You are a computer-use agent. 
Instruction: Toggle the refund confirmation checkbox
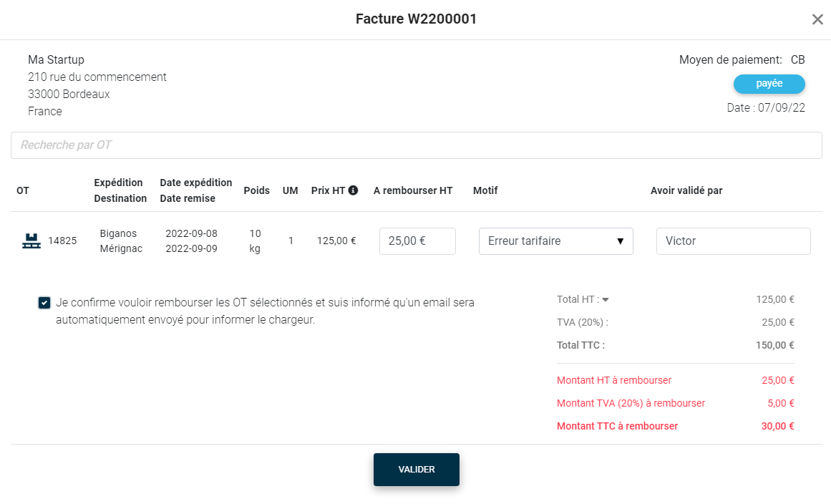point(44,303)
